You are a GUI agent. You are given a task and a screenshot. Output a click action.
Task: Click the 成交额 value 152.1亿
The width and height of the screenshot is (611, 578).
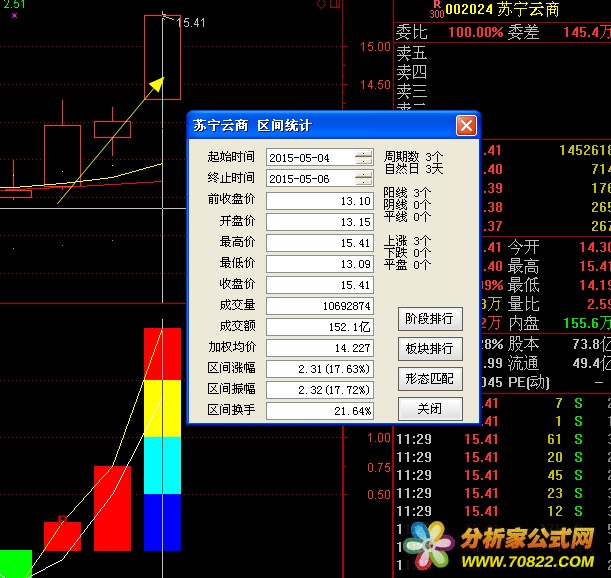click(320, 327)
